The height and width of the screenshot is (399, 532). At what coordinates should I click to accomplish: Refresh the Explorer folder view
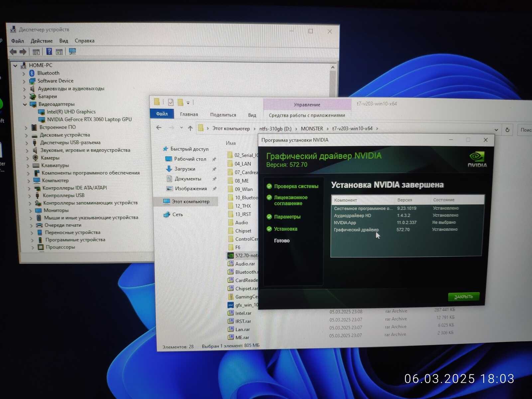pyautogui.click(x=507, y=130)
